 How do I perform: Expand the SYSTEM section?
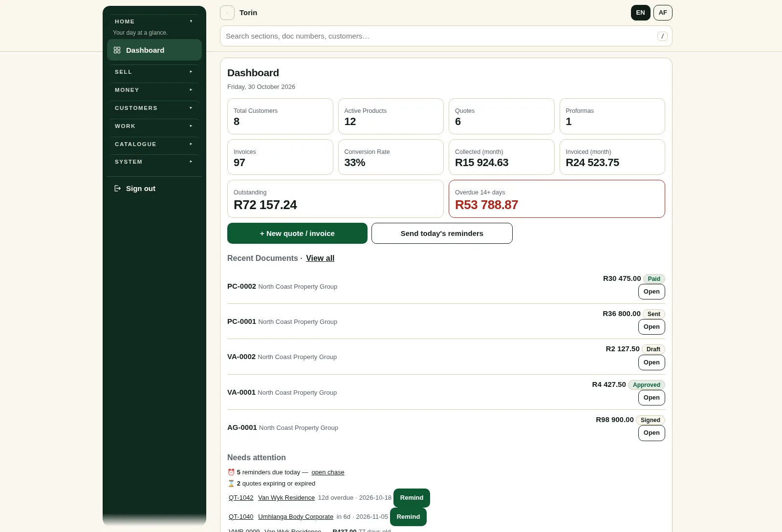tap(154, 162)
